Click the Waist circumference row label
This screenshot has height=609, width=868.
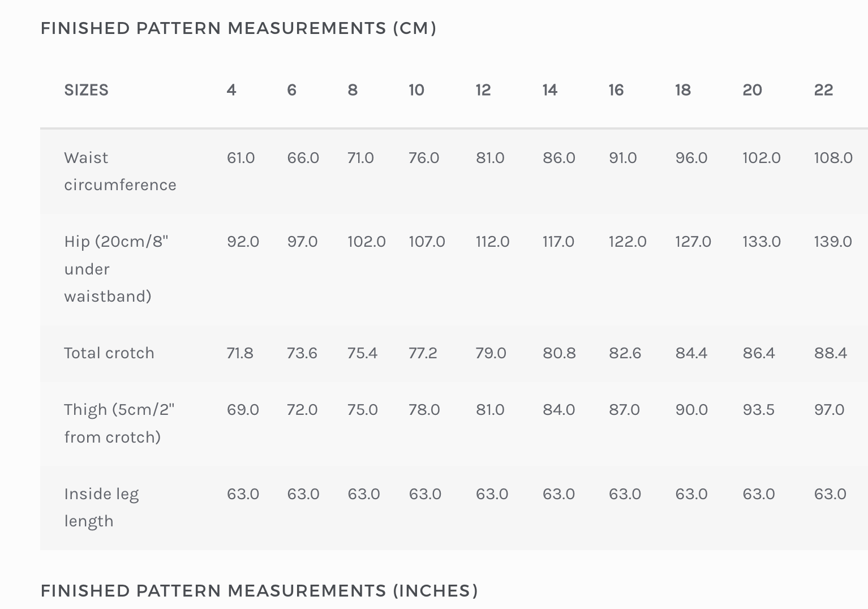point(120,171)
